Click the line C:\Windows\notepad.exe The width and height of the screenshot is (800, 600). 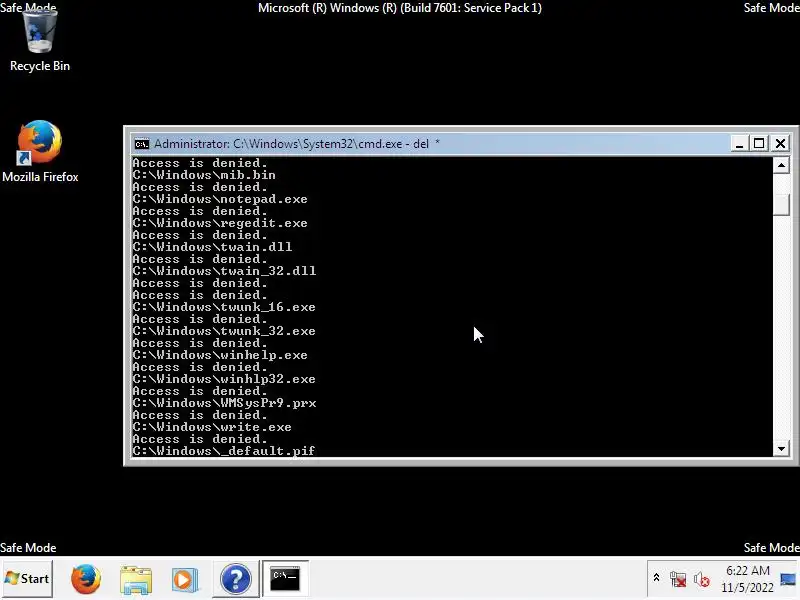coord(220,199)
